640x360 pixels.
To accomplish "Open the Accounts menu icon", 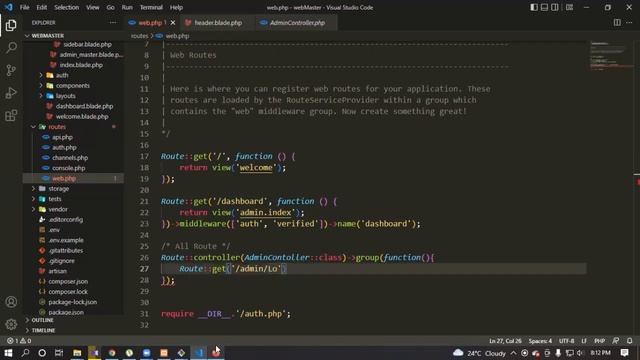I will (x=11, y=302).
